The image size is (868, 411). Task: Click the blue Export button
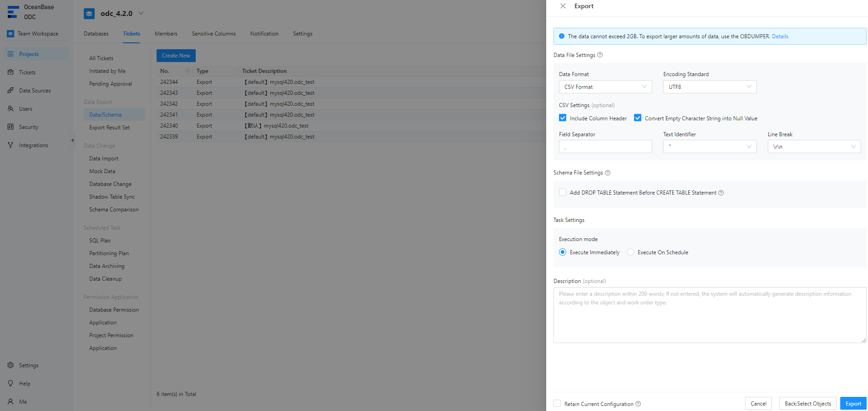pos(853,404)
